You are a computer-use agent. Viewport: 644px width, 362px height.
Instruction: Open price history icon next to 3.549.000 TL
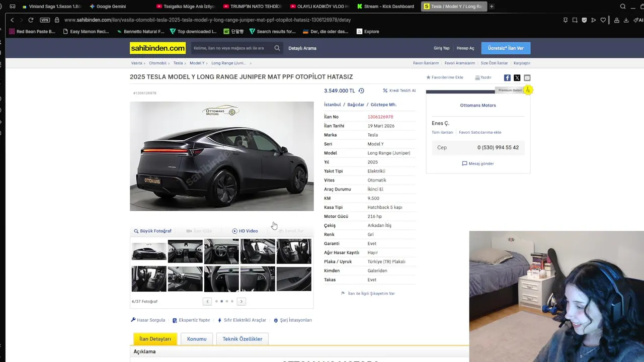point(361,91)
